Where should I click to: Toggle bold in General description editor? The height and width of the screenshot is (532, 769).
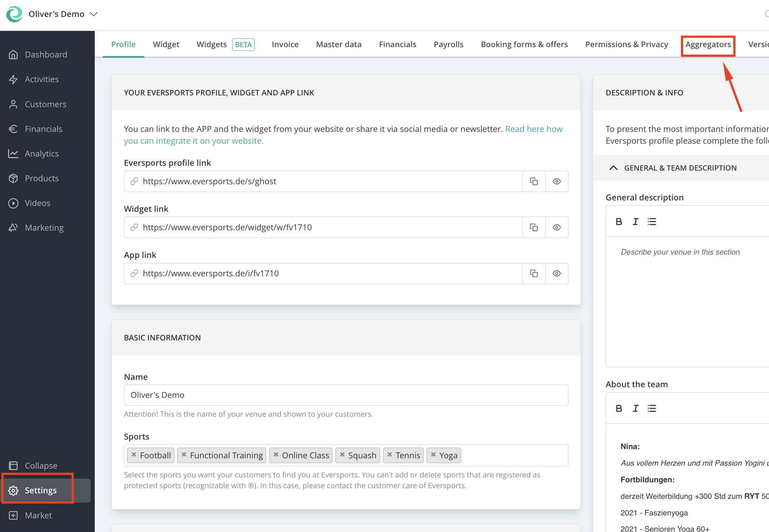click(x=619, y=221)
